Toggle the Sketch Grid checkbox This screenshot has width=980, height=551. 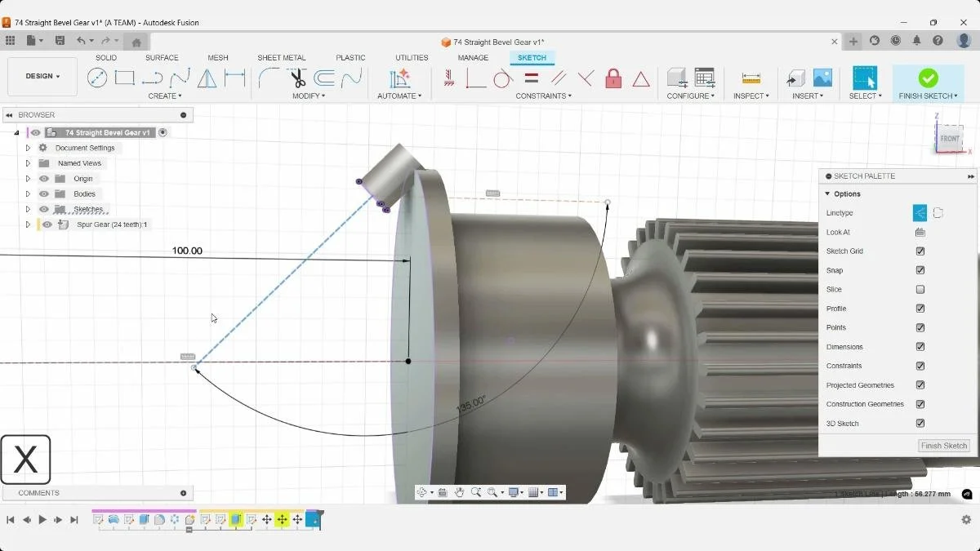tap(920, 251)
